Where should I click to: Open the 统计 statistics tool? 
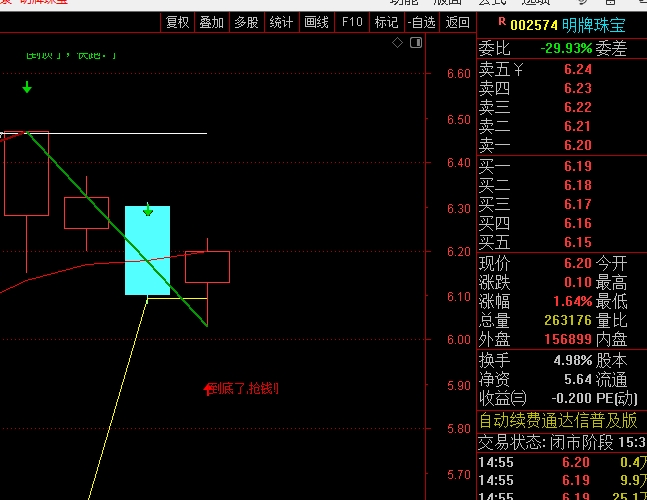tap(281, 22)
